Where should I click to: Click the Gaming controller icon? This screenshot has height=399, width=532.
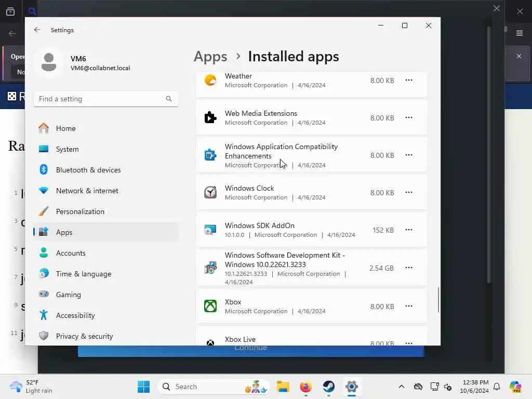coord(44,294)
